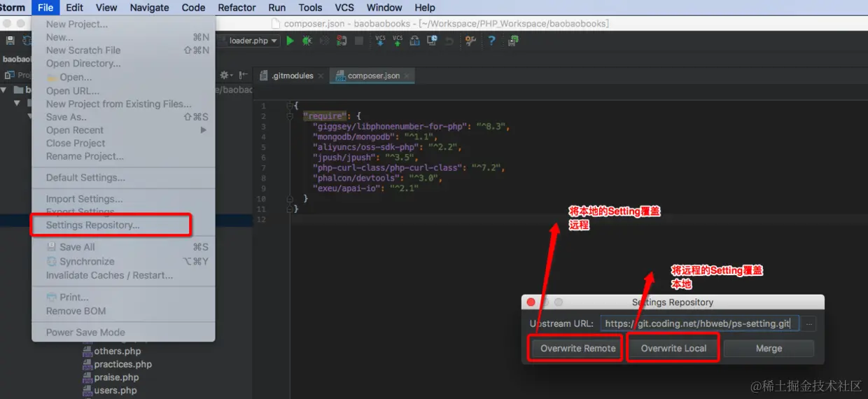Open Settings via the wrench icon
Image resolution: width=868 pixels, height=399 pixels.
470,41
